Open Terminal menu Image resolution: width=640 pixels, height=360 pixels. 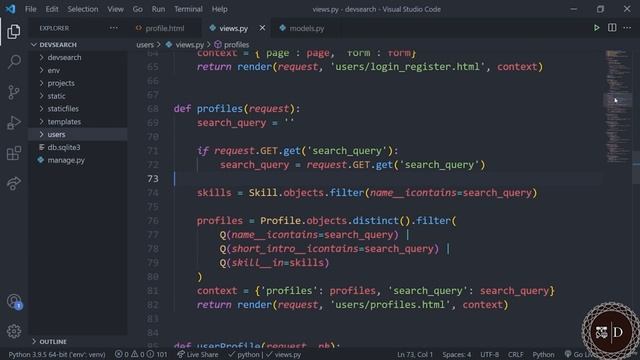[188, 9]
